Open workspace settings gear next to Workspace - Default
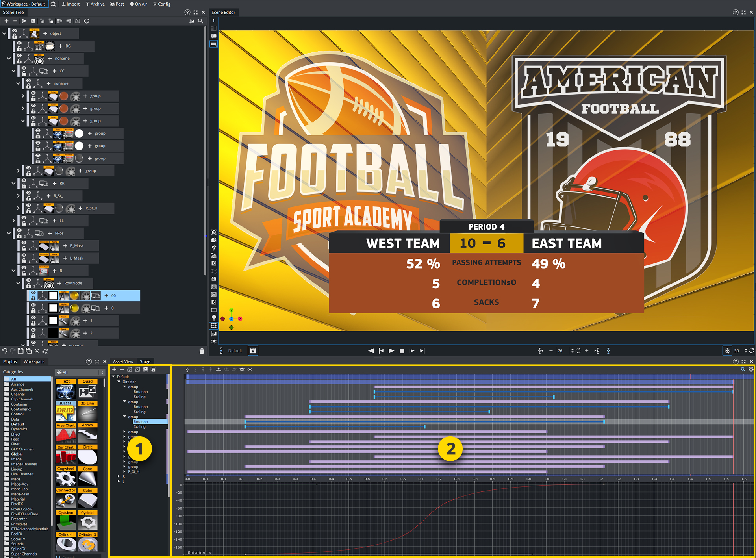The width and height of the screenshot is (756, 558). pyautogui.click(x=53, y=4)
